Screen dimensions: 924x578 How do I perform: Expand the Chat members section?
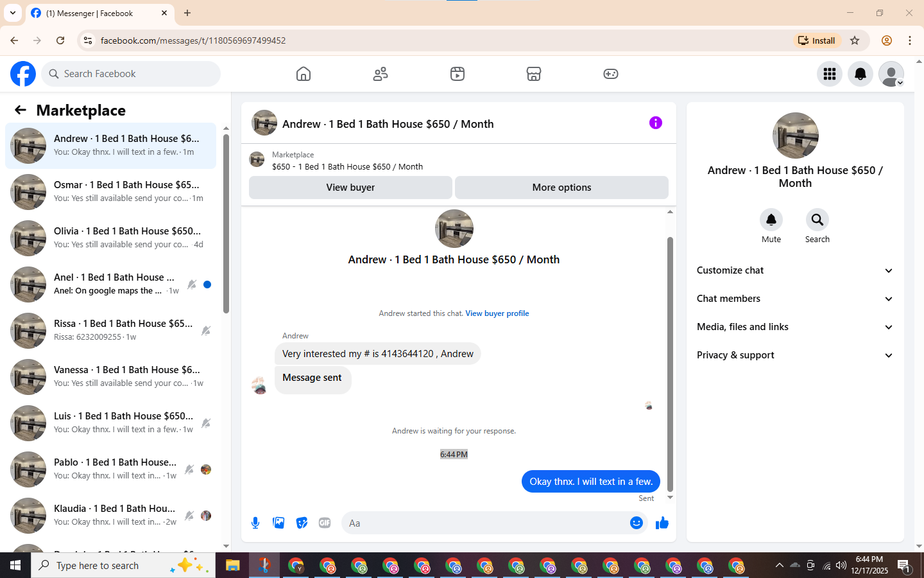click(x=795, y=299)
